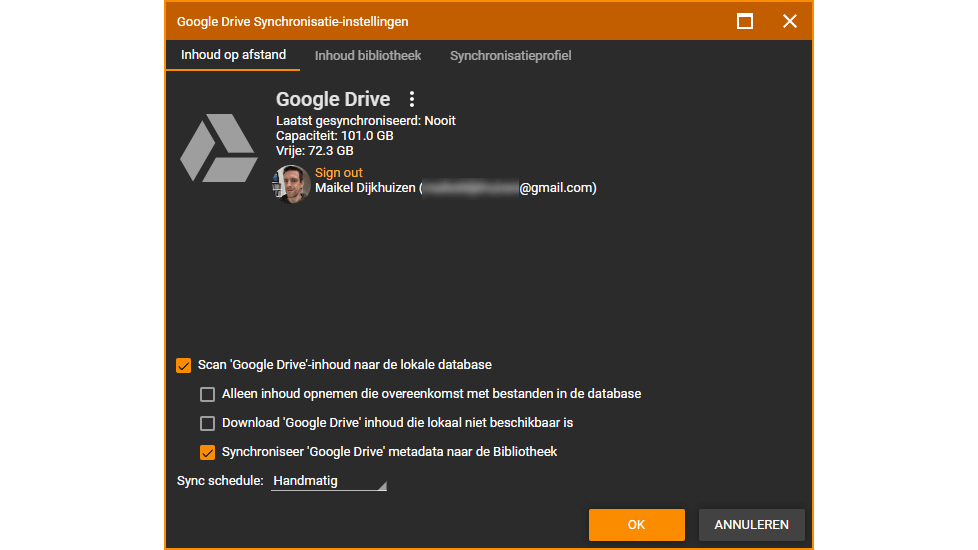The image size is (978, 550).
Task: Switch to the Inhoud op afstand tab
Action: 233,55
